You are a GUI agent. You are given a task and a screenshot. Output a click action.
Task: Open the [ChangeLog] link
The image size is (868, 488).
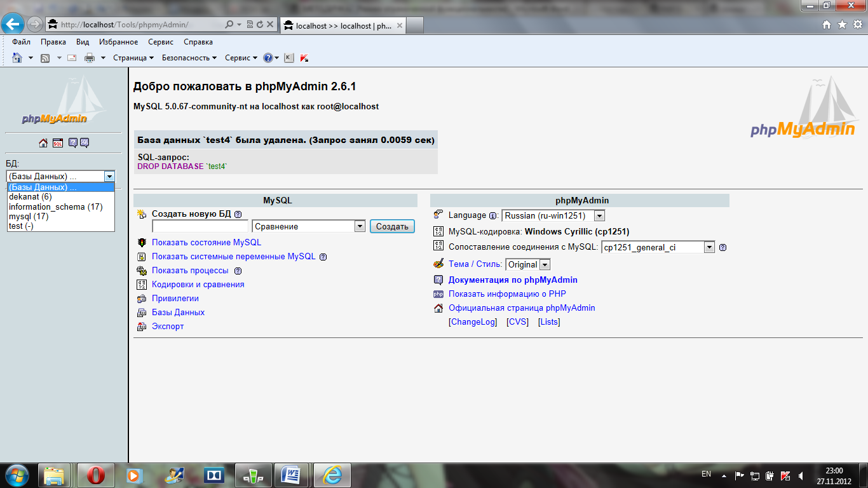click(x=473, y=322)
